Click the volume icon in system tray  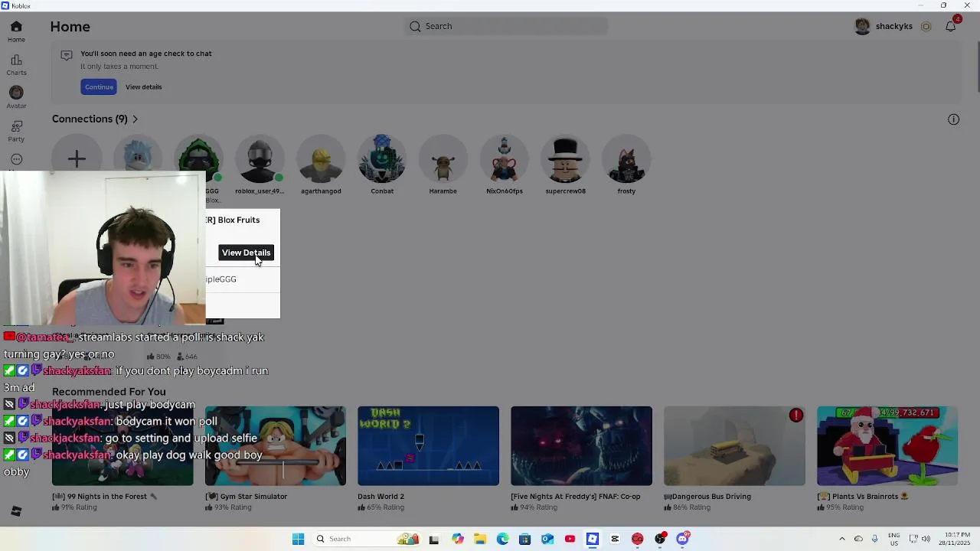tap(926, 539)
